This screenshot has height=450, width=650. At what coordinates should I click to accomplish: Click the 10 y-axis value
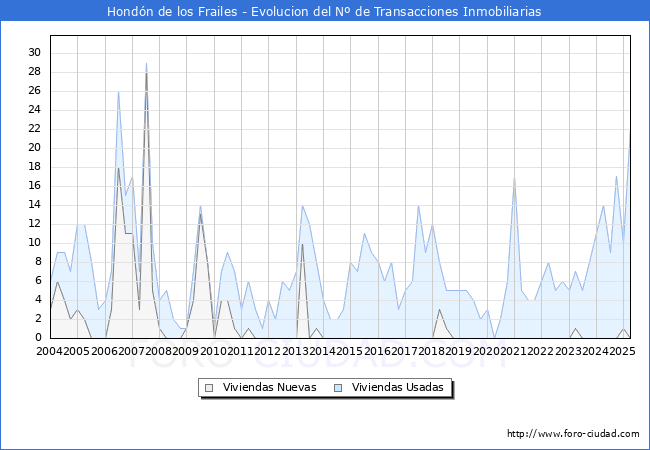coord(35,243)
